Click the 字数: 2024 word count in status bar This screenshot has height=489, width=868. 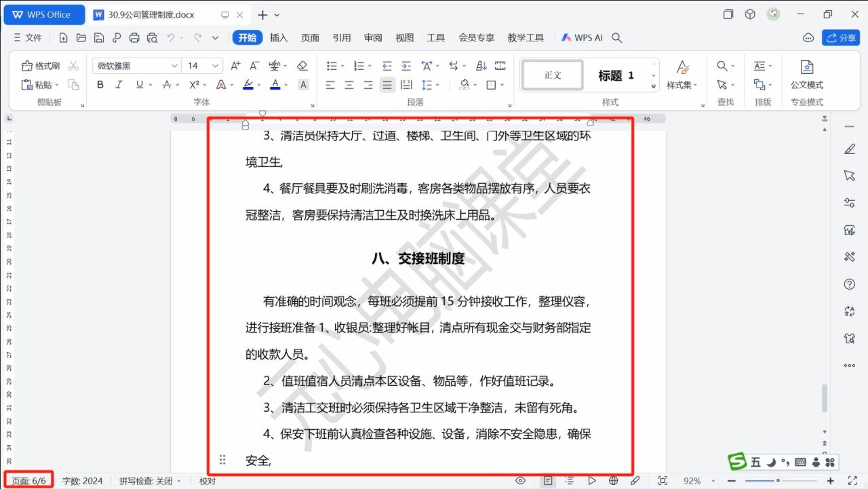(83, 481)
